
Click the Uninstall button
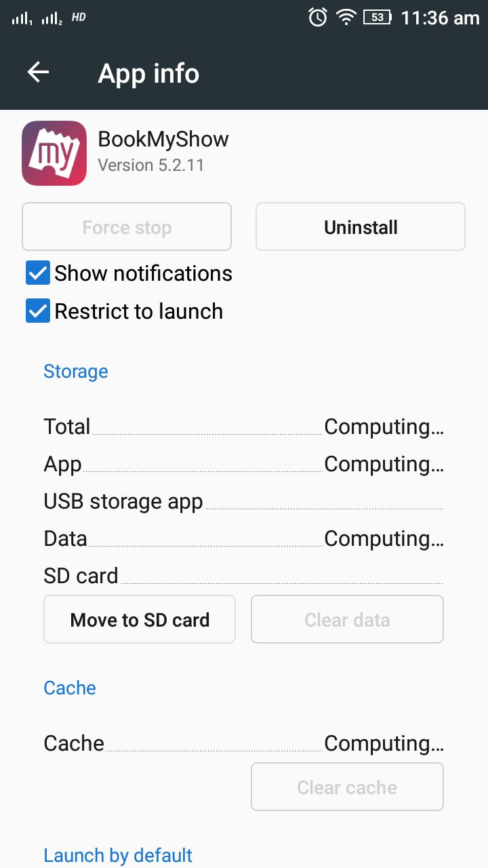coord(361,227)
